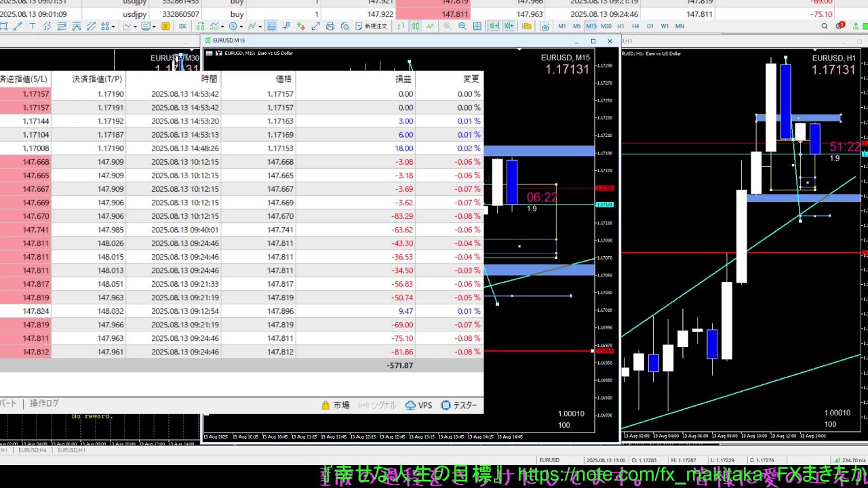Viewport: 868px width, 488px height.
Task: Open the Tester (テスター) tab
Action: point(459,405)
